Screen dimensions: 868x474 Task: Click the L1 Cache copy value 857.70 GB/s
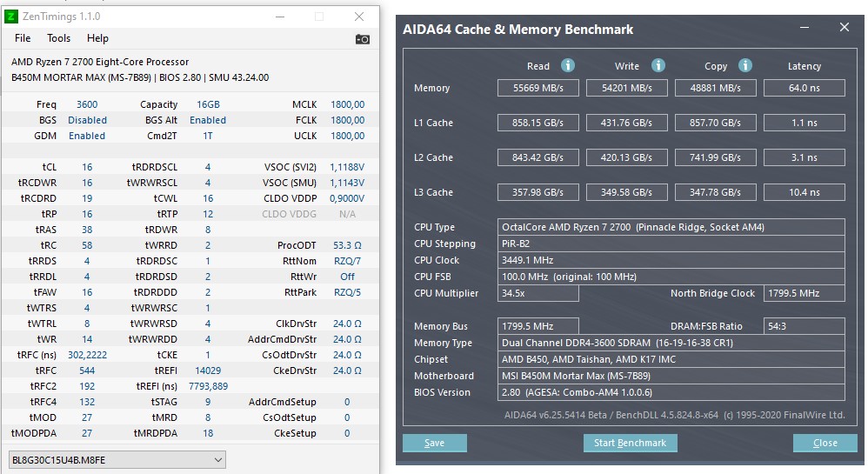(x=715, y=123)
